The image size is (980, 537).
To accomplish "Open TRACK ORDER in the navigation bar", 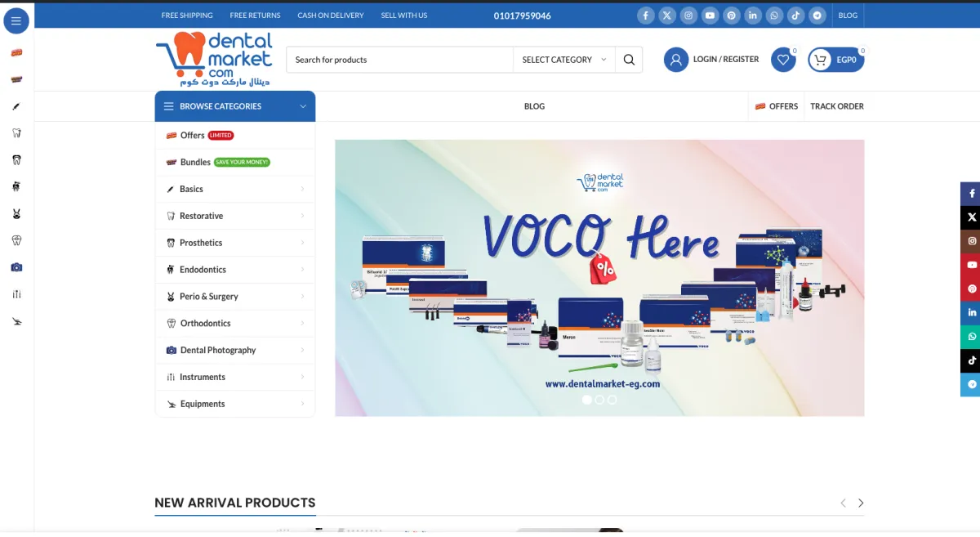I will (837, 106).
